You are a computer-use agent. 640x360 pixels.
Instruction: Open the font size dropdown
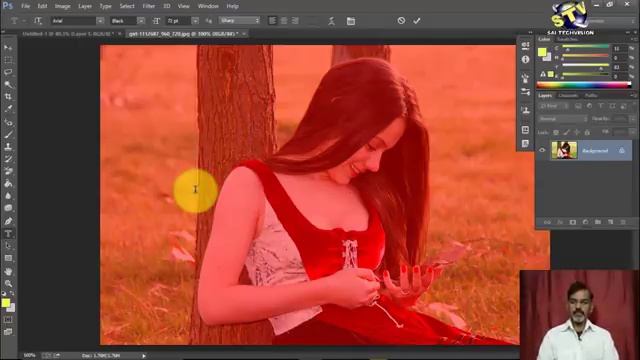click(195, 20)
